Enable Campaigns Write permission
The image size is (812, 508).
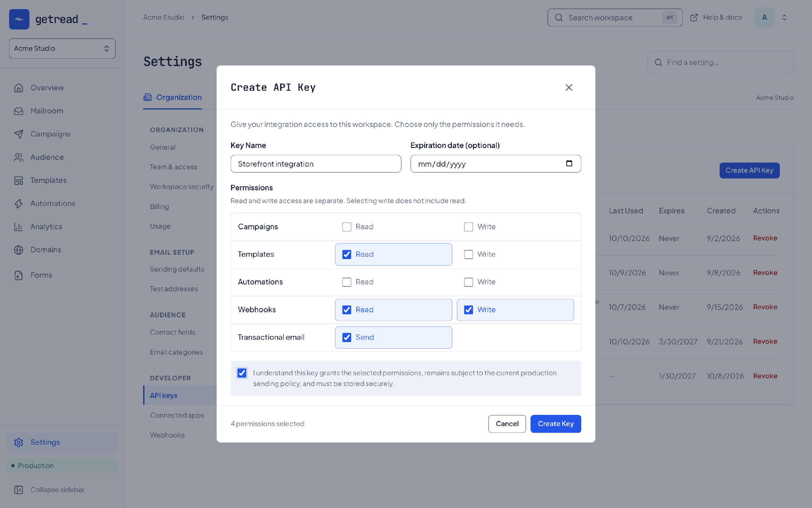[469, 227]
